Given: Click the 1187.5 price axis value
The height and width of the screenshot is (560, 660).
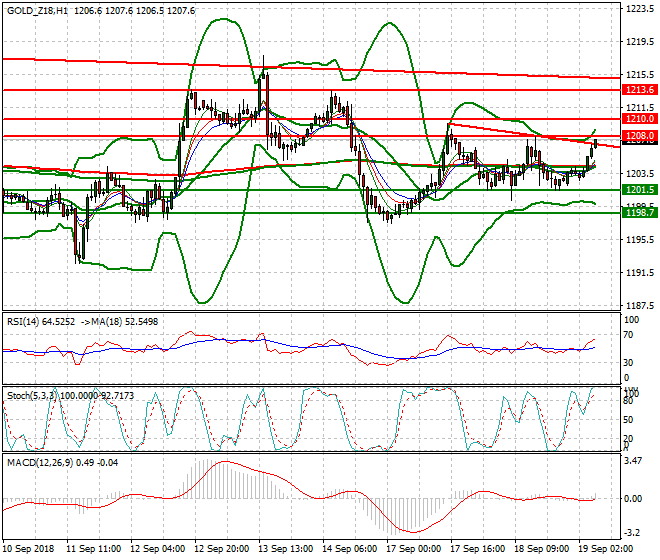Looking at the screenshot, I should coord(640,305).
